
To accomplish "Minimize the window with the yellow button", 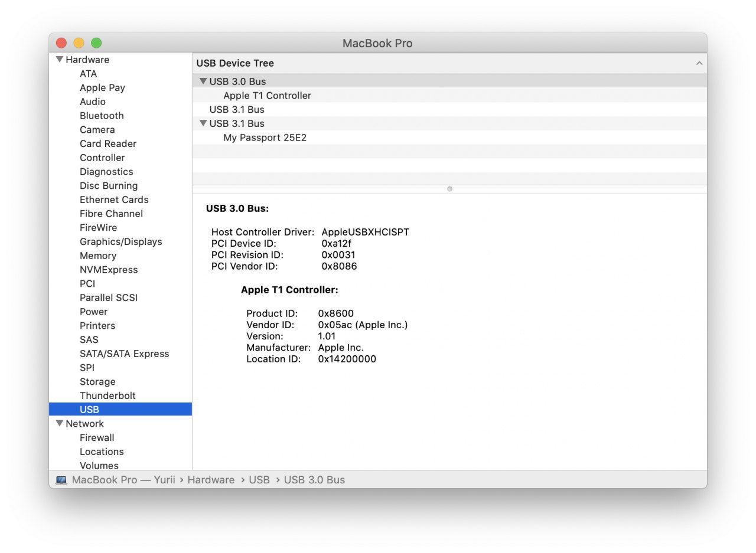I will (79, 43).
